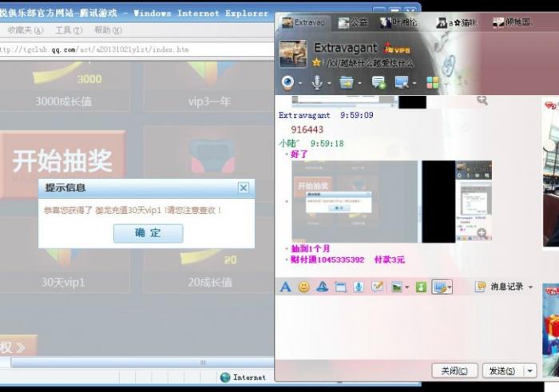Start a voice call with the microphone icon
The image size is (559, 392).
pyautogui.click(x=316, y=82)
